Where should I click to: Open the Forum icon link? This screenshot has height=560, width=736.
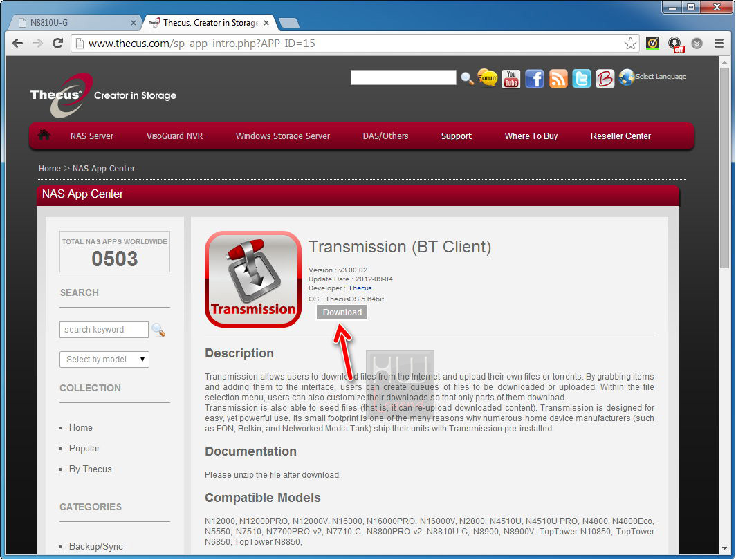488,78
